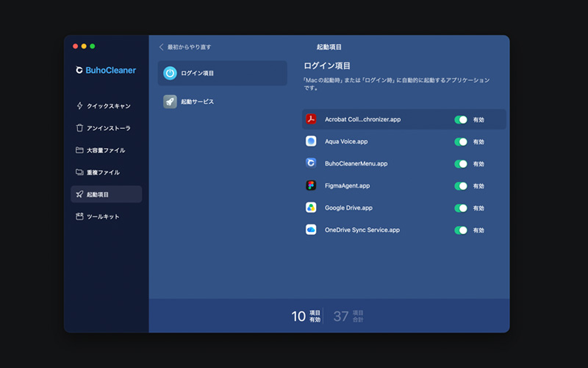
Task: Click the 起動項目 rocket icon in sidebar
Action: 79,194
